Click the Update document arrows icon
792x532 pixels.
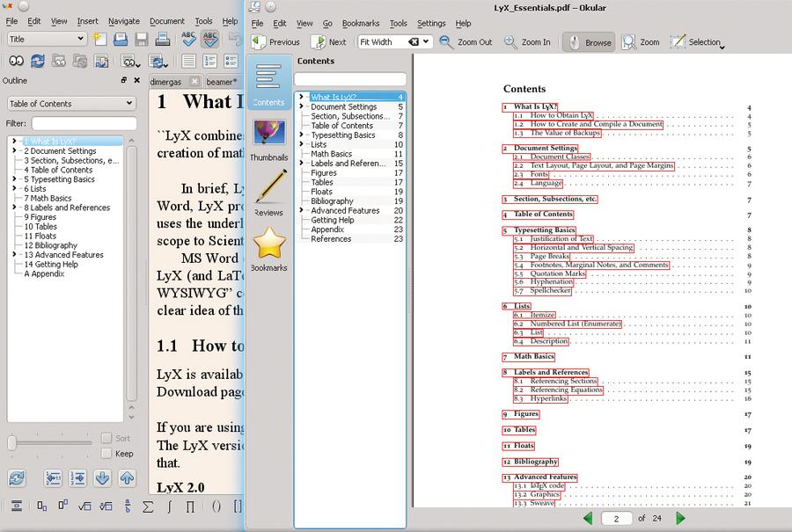(x=37, y=61)
